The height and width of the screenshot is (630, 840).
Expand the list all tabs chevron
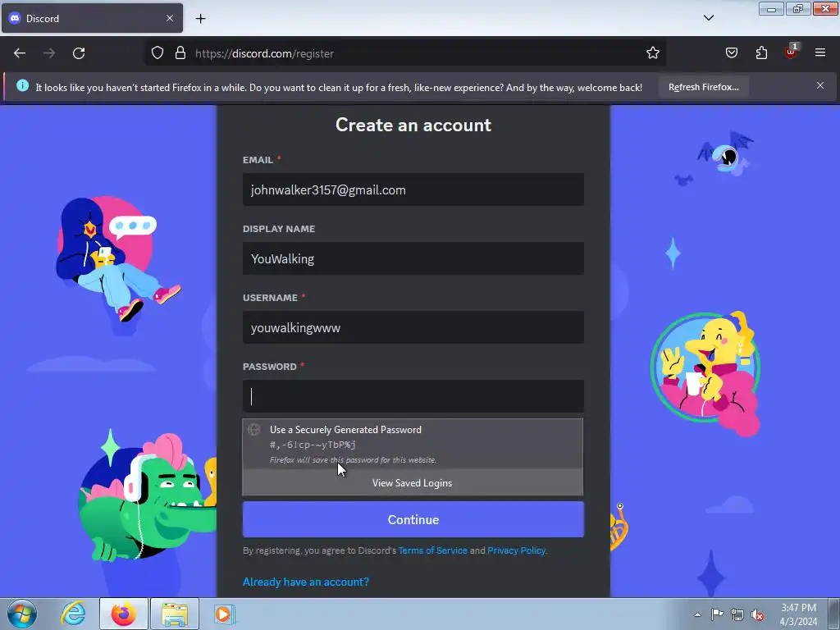(708, 18)
